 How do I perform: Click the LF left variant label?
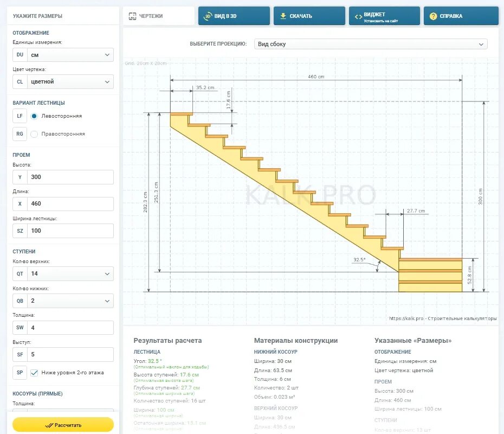coord(20,116)
